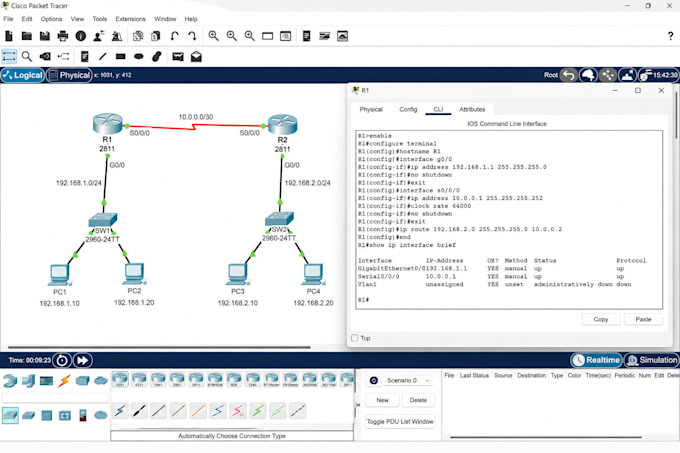The width and height of the screenshot is (680, 453).
Task: Select the Draw Ellipse tool
Action: 139,56
